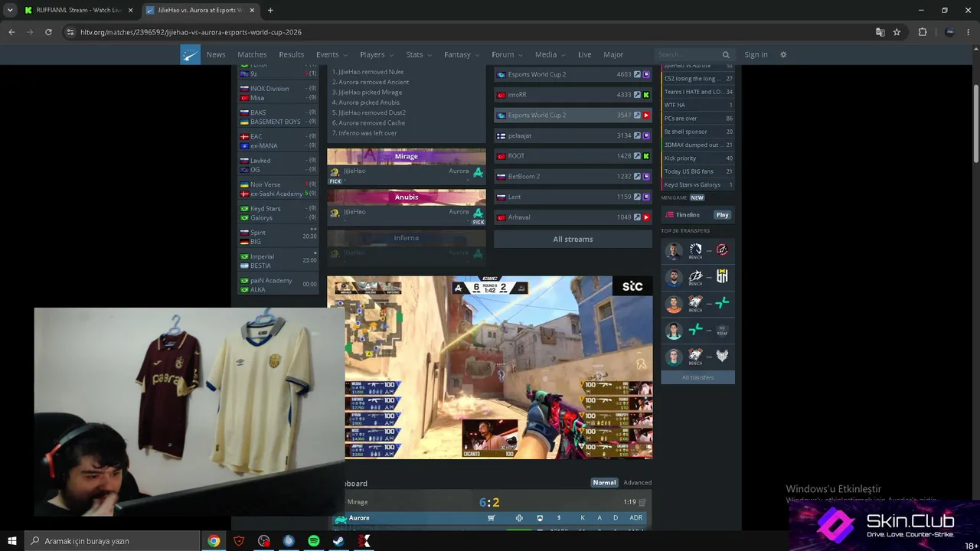Open the Brave browser from the taskbar

tap(239, 541)
